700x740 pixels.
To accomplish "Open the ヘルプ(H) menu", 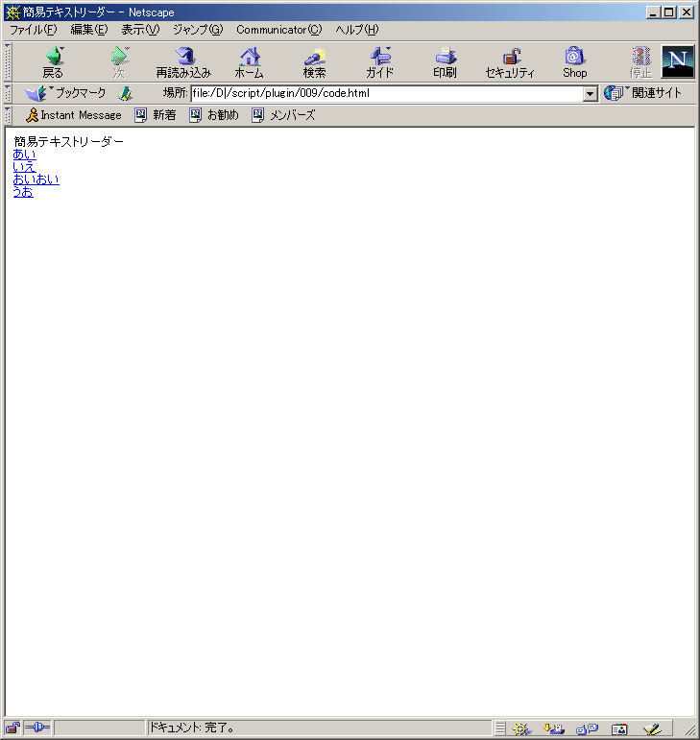I will [357, 30].
